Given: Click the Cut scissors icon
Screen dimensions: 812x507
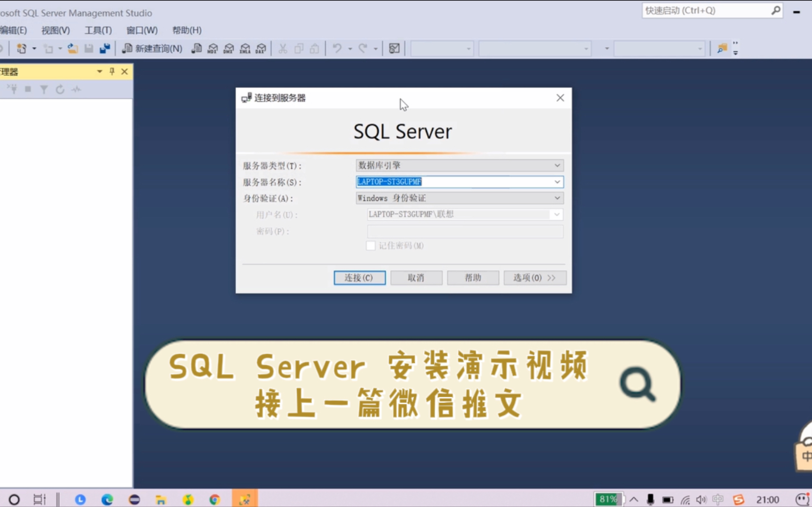Looking at the screenshot, I should (x=283, y=48).
